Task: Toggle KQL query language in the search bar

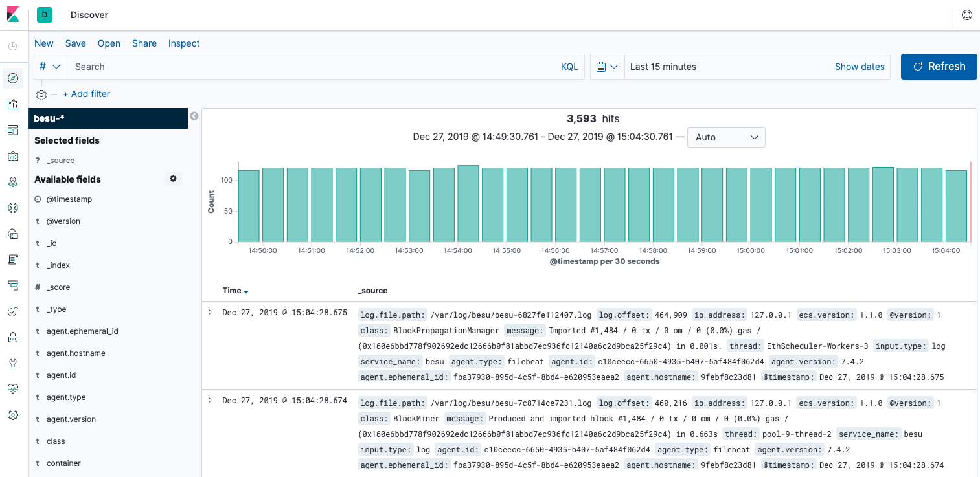Action: [569, 66]
